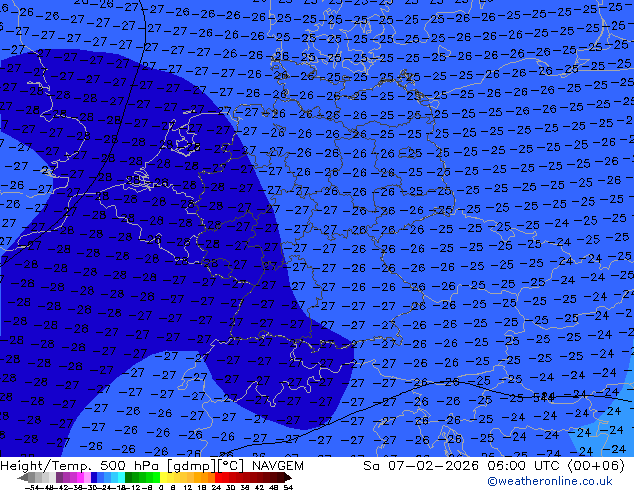
Task: Click the cyan swatch above -18
Action: 121,477
